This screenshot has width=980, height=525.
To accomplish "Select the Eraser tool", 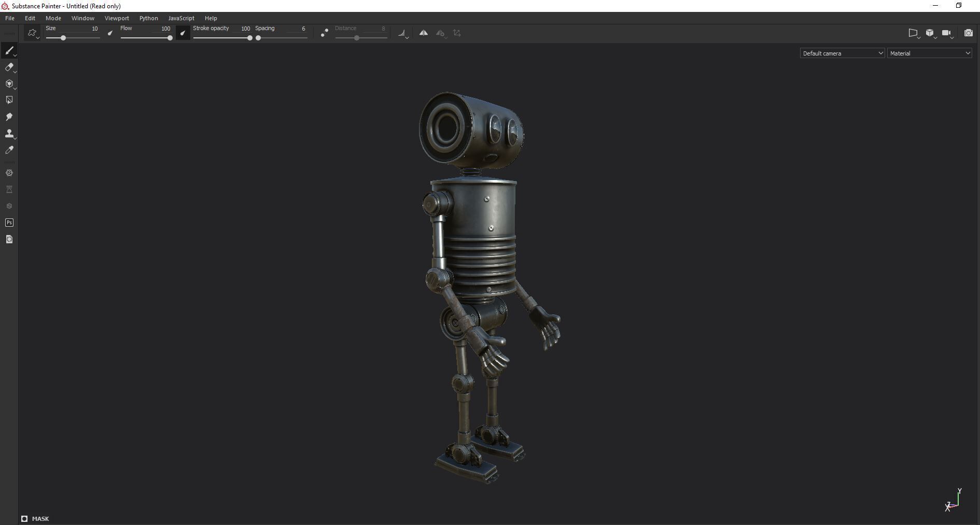I will (9, 67).
